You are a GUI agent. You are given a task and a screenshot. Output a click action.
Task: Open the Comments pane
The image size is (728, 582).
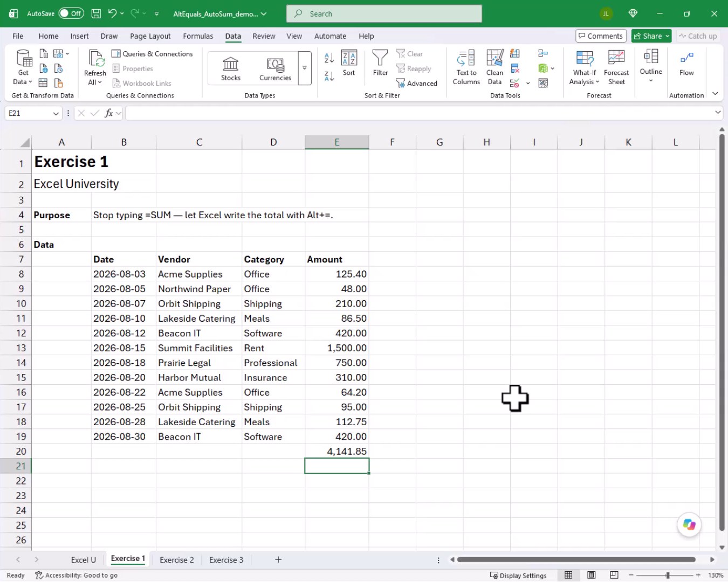pyautogui.click(x=601, y=36)
